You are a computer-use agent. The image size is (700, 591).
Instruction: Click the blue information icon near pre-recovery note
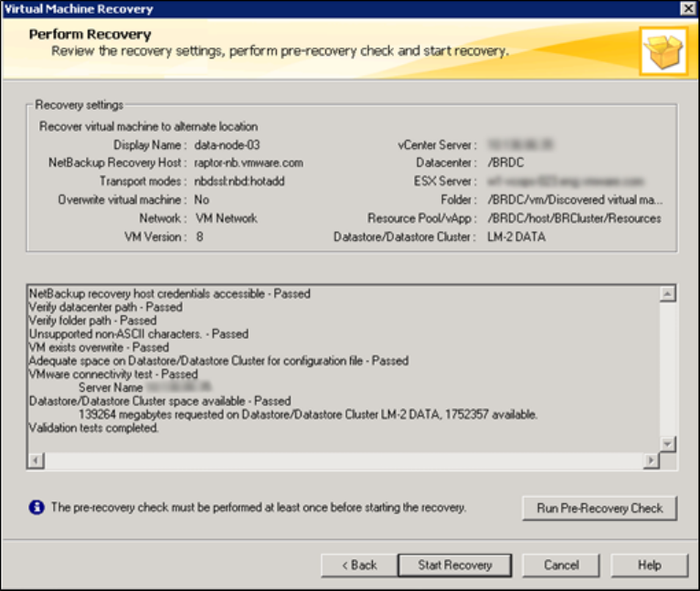pos(37,507)
